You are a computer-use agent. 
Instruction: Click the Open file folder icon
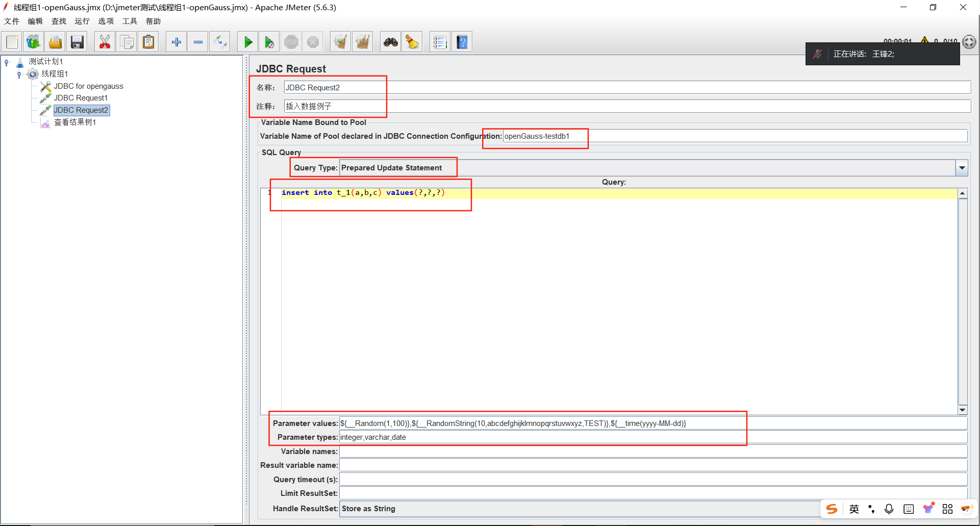pos(55,42)
